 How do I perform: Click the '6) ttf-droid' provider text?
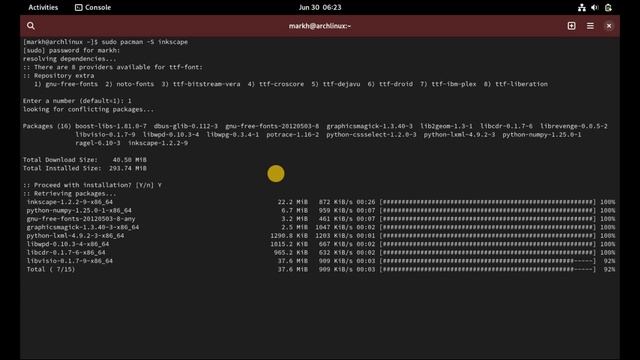390,84
